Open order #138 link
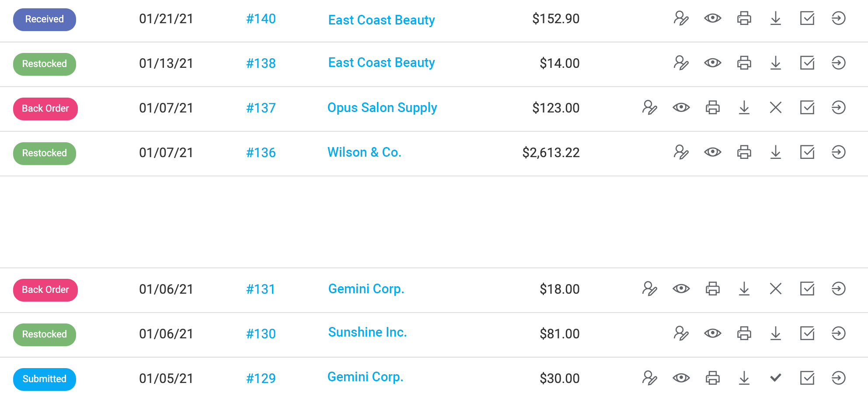Viewport: 868px width, 411px height. 261,63
